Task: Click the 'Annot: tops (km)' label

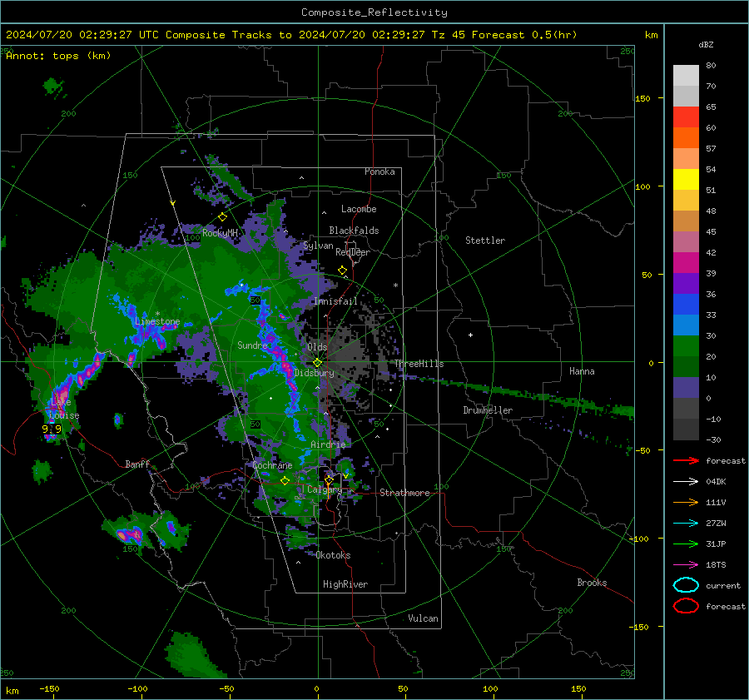Action: coord(58,56)
